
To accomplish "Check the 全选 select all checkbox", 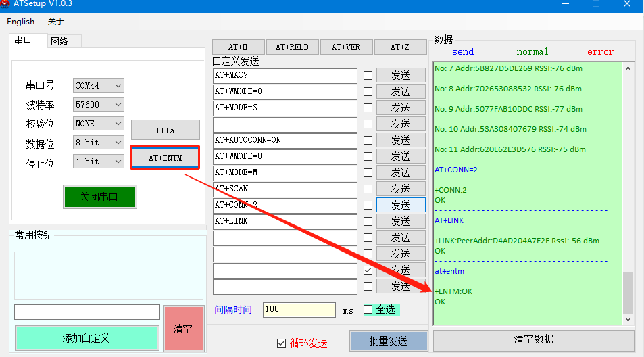I will click(368, 309).
